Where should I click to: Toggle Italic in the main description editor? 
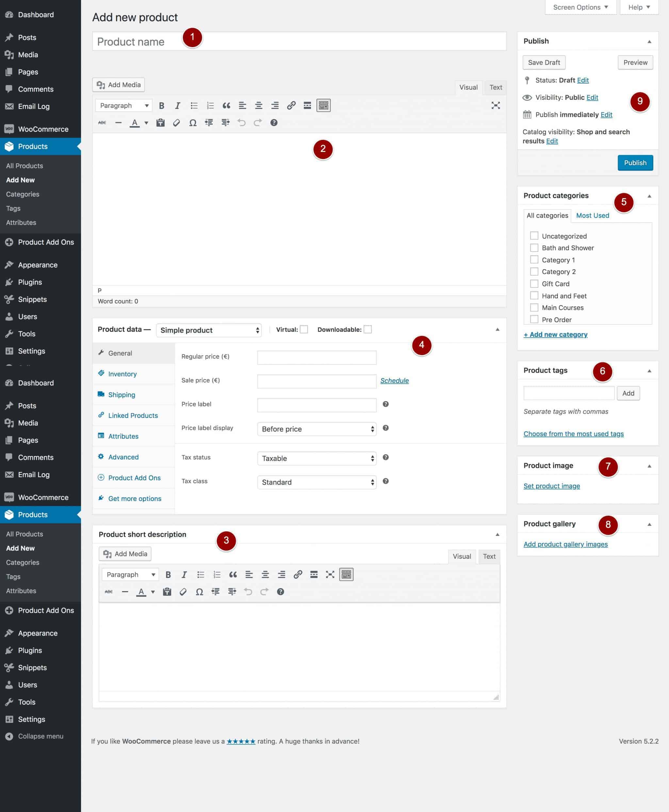[177, 105]
